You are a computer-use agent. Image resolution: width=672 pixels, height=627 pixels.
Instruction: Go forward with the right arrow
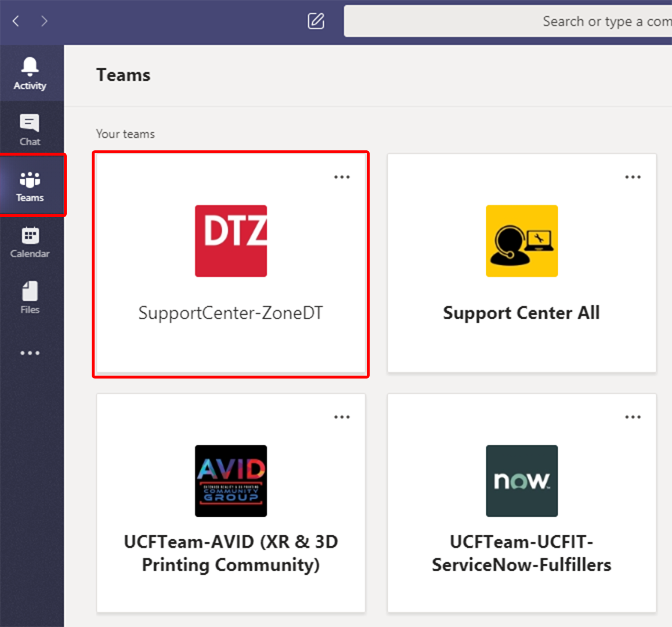pos(44,20)
